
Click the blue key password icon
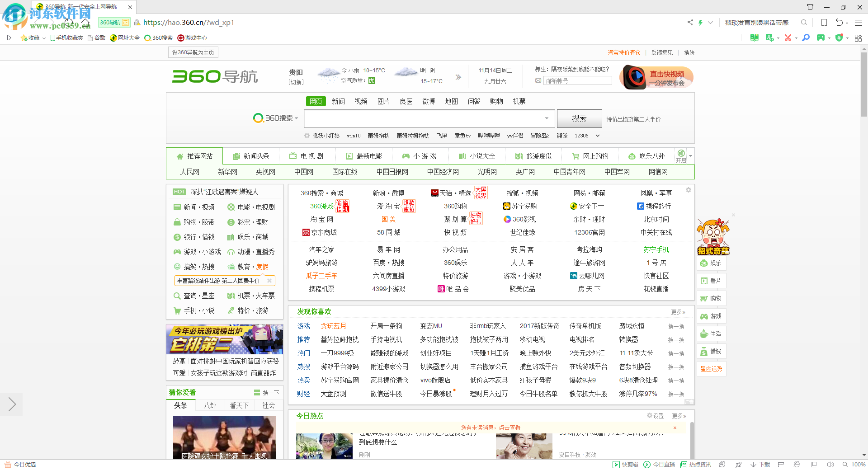(x=806, y=38)
